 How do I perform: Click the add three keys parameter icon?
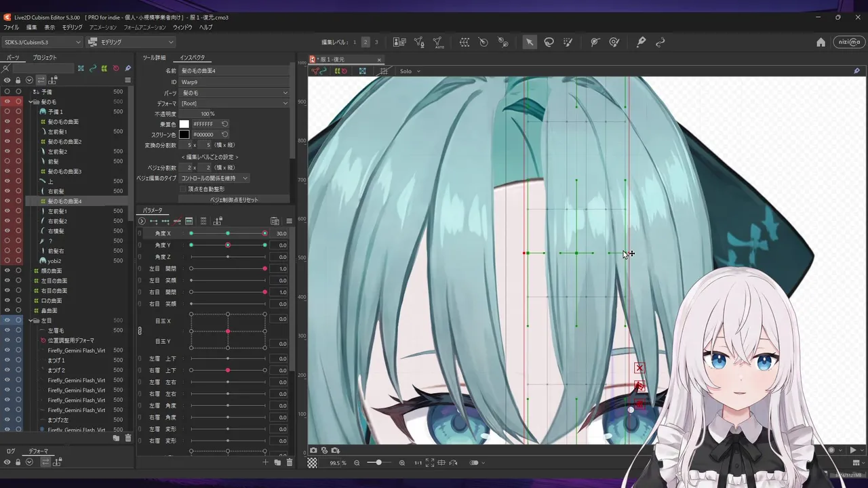[165, 221]
